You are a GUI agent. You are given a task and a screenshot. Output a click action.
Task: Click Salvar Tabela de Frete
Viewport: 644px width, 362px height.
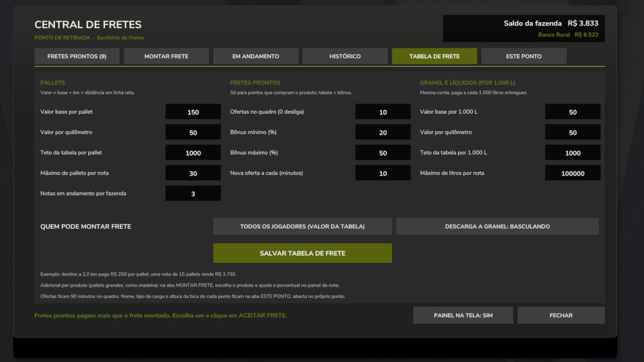(302, 253)
